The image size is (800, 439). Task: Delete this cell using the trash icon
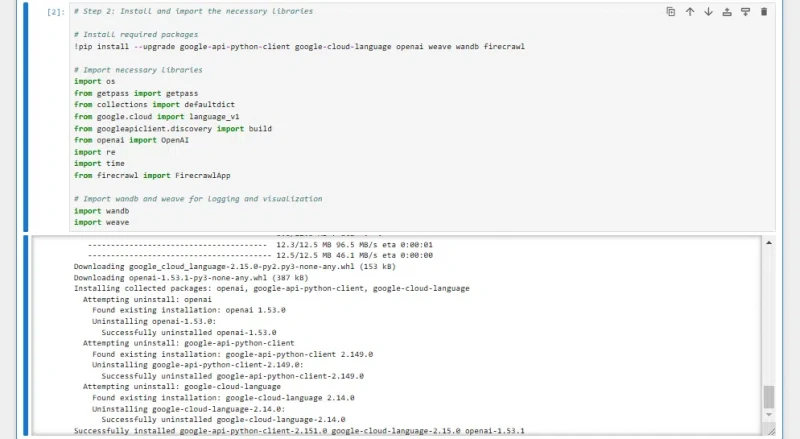pos(764,12)
